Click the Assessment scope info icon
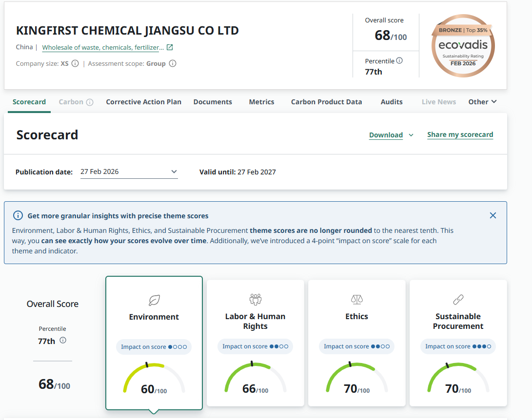This screenshot has height=420, width=532. point(173,63)
